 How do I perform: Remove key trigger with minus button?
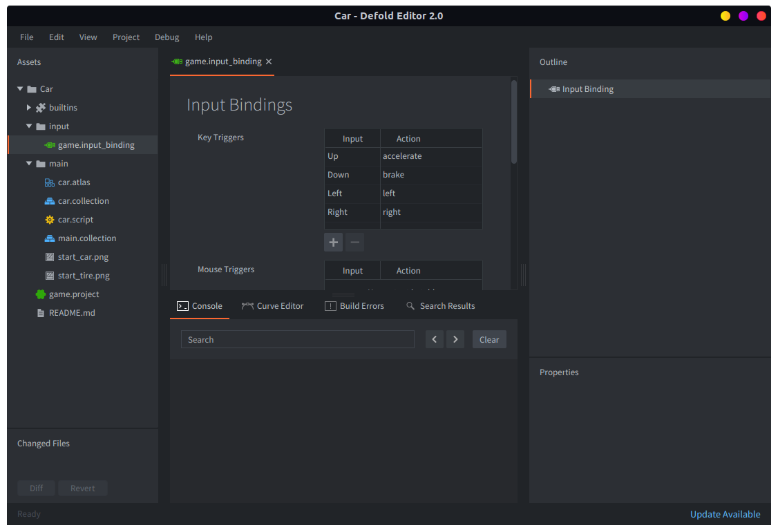coord(354,243)
